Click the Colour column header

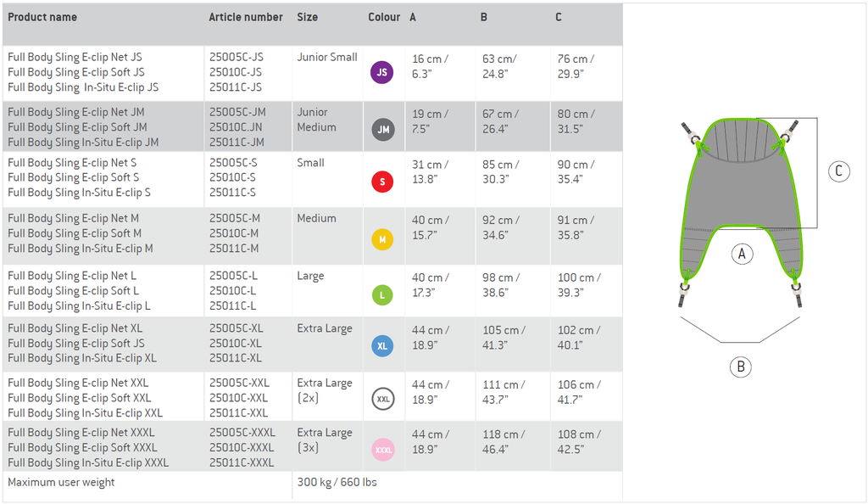pyautogui.click(x=384, y=17)
